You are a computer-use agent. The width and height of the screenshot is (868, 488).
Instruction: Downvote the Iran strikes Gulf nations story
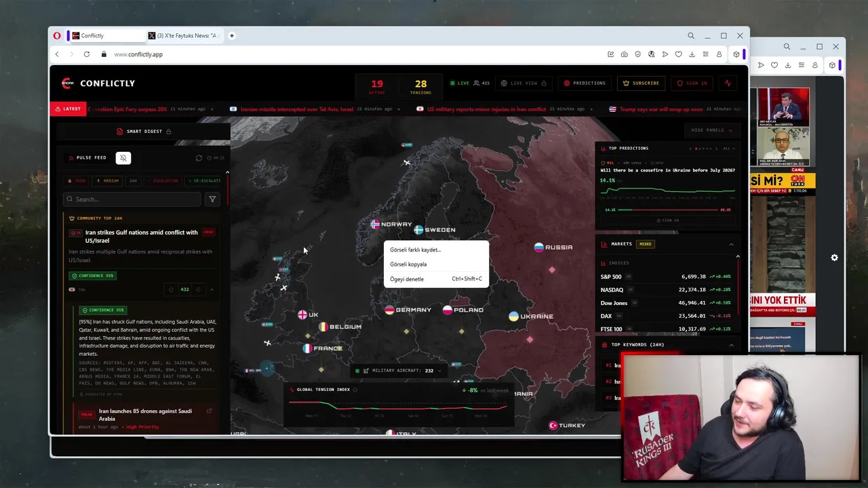pyautogui.click(x=198, y=289)
